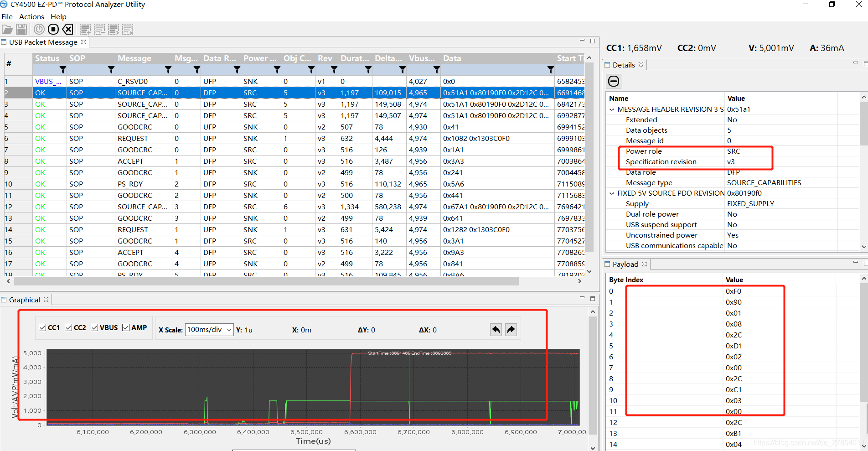Collapse MESSAGE HEADER REVISION 3 tree node
868x451 pixels.
point(612,109)
